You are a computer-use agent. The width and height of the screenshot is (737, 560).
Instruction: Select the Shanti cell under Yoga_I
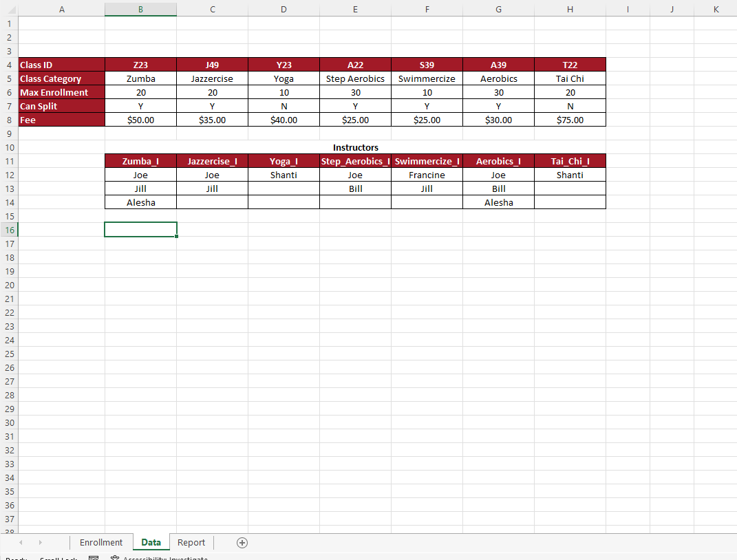tap(284, 175)
